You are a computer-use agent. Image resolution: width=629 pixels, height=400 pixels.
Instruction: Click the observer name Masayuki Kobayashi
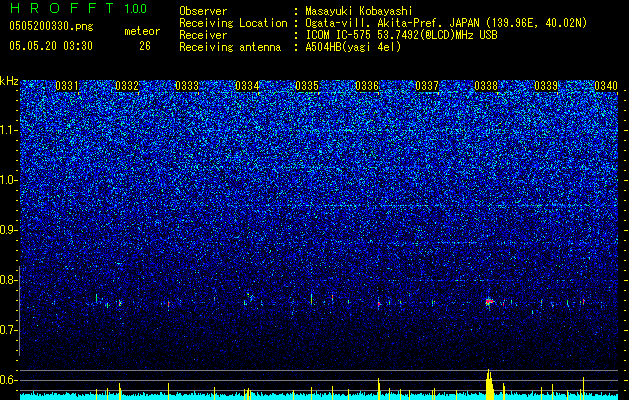click(x=358, y=11)
